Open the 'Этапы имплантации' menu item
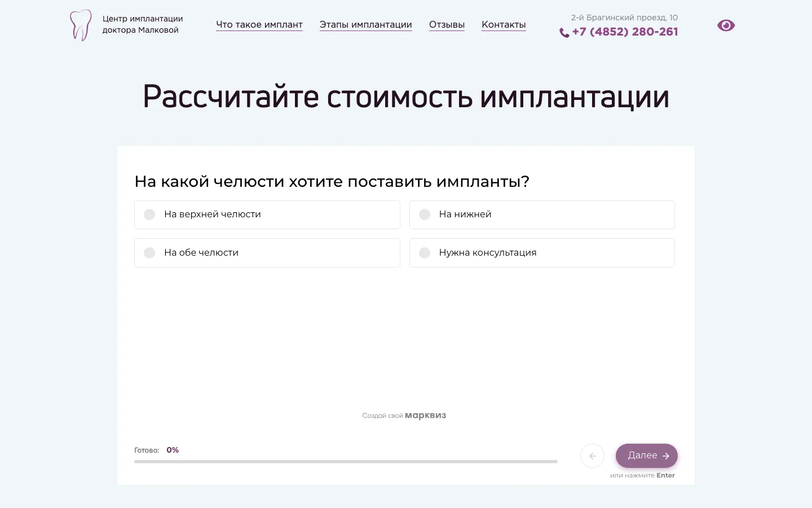The height and width of the screenshot is (508, 812). [x=366, y=25]
